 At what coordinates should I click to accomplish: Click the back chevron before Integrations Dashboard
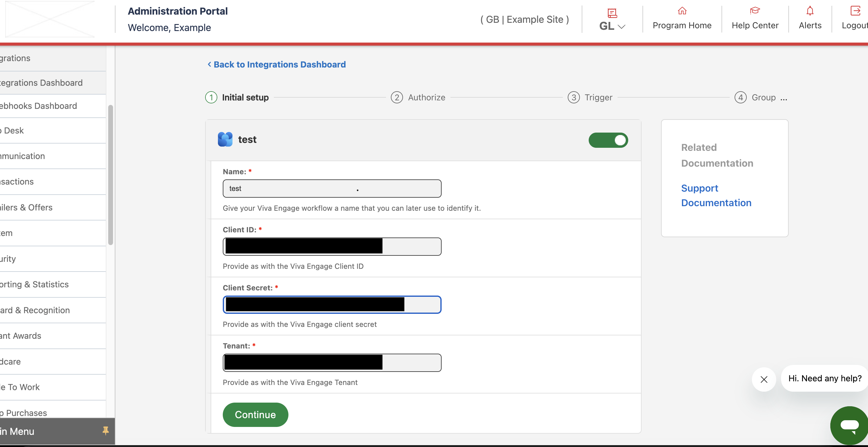(x=209, y=64)
